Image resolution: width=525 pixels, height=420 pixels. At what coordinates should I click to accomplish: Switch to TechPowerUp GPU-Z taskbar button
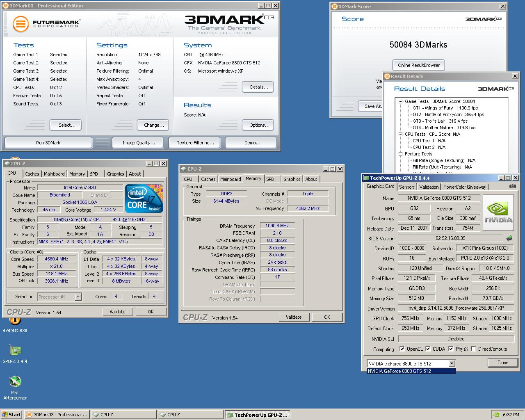coord(257,415)
